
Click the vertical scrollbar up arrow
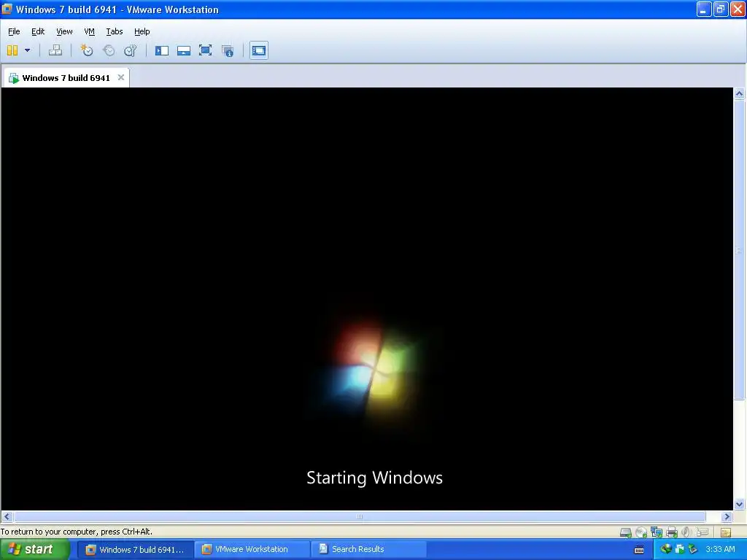click(x=740, y=94)
